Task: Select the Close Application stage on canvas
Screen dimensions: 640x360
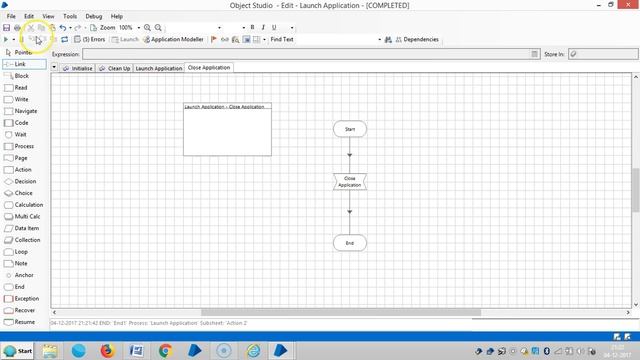Action: [350, 182]
